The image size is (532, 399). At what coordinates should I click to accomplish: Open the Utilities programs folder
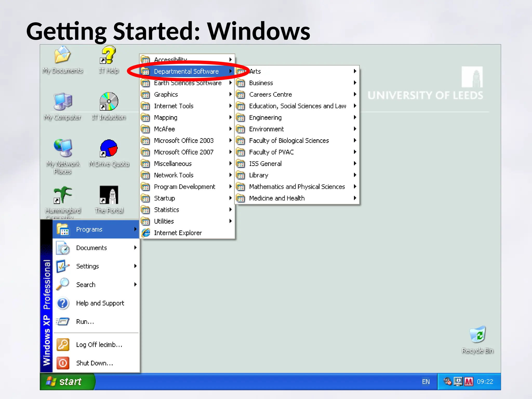click(187, 221)
